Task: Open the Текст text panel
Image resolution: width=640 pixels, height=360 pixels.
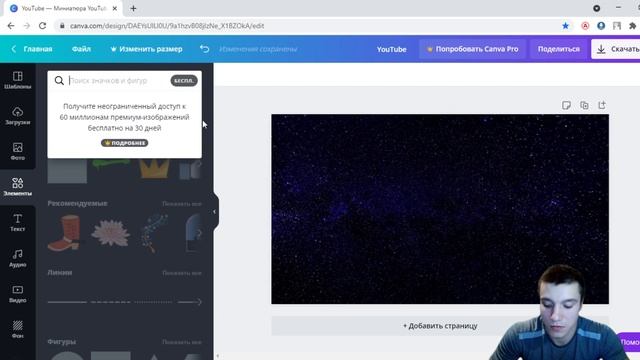Action: 18,222
